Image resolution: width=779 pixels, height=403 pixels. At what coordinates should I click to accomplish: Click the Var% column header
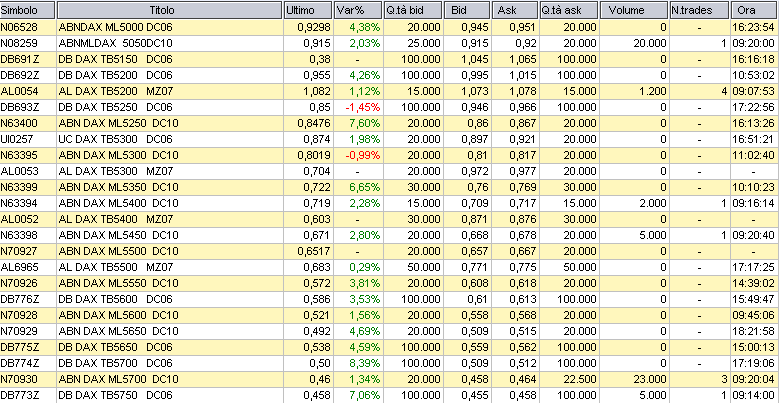click(x=358, y=10)
